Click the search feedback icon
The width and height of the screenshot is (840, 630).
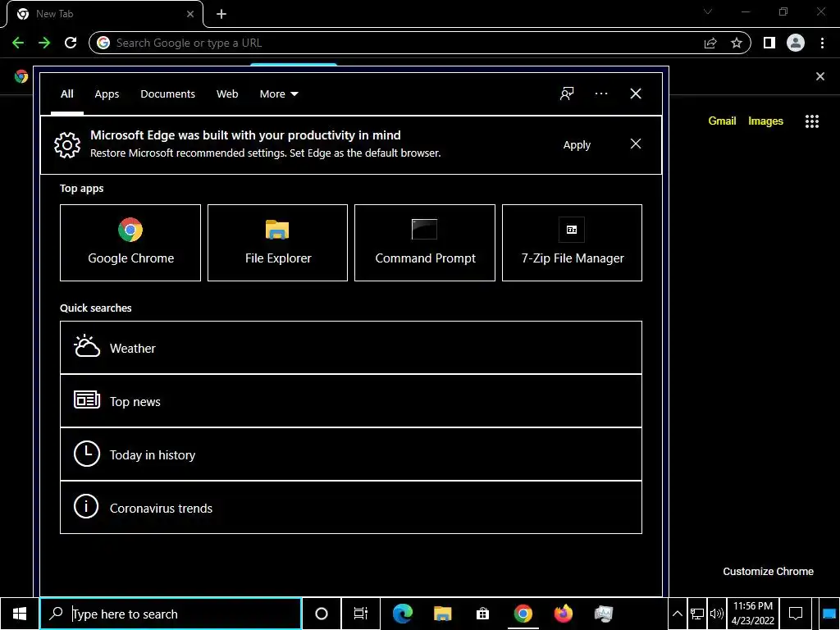(x=567, y=94)
